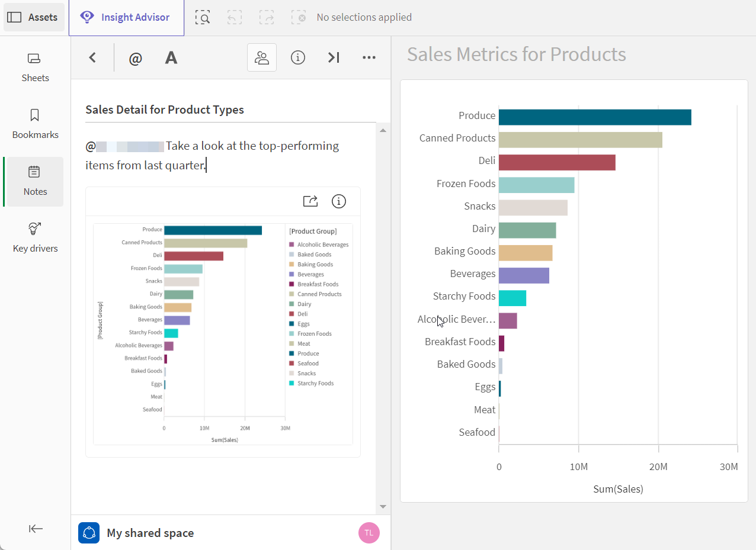This screenshot has height=550, width=756.
Task: Click the Produce legend swatch in snapshot
Action: [291, 353]
